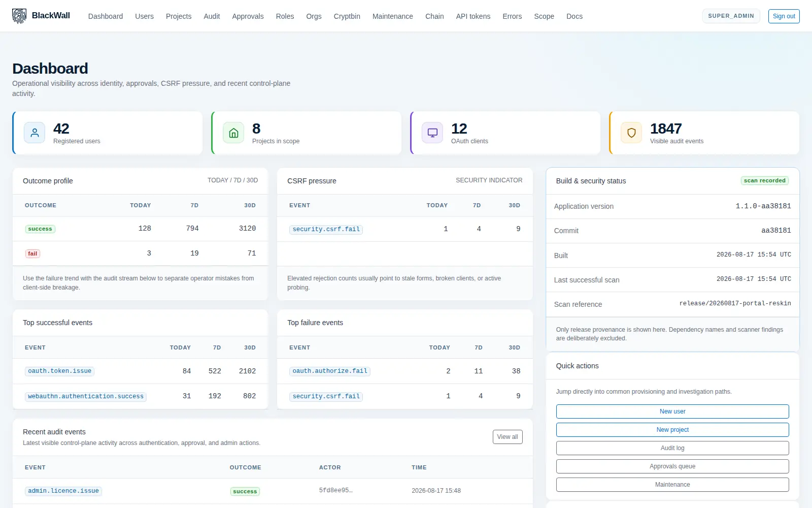This screenshot has height=508, width=812.
Task: Click the actor 5fd8ee95… value
Action: pyautogui.click(x=335, y=491)
